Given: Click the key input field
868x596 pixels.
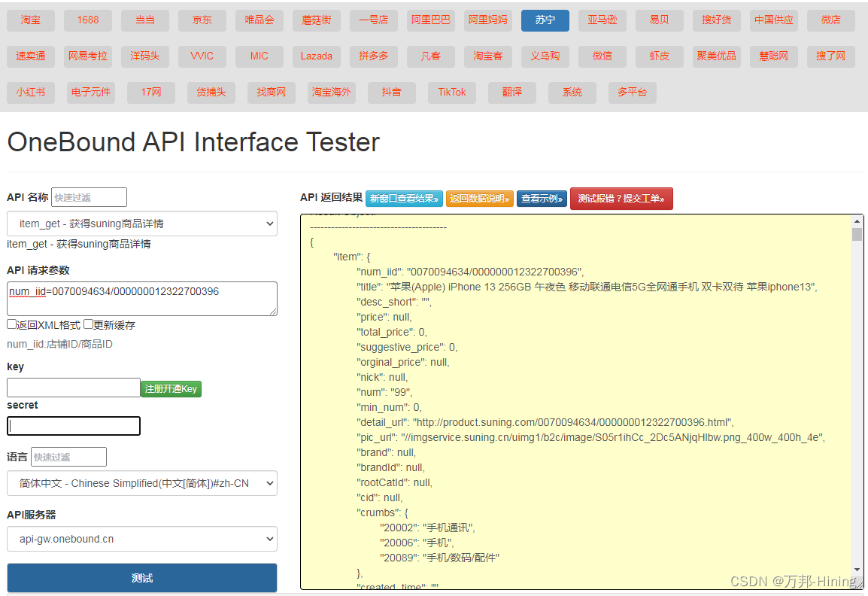Looking at the screenshot, I should [73, 387].
